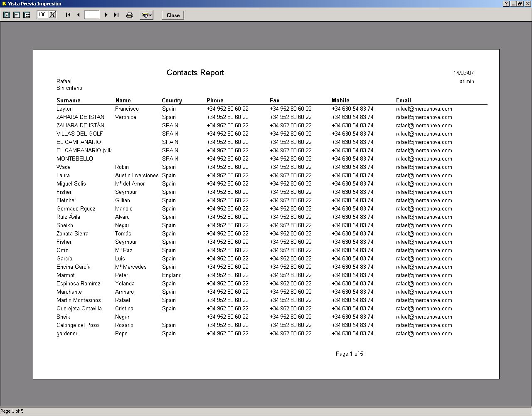Click the Phone column header

click(x=215, y=100)
